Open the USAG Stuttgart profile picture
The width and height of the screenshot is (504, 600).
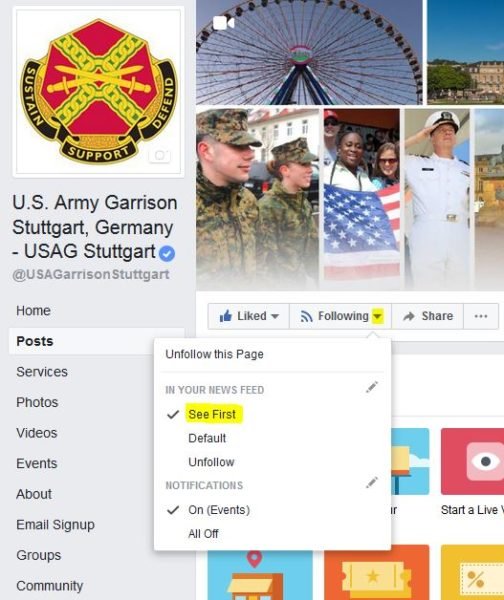98,92
